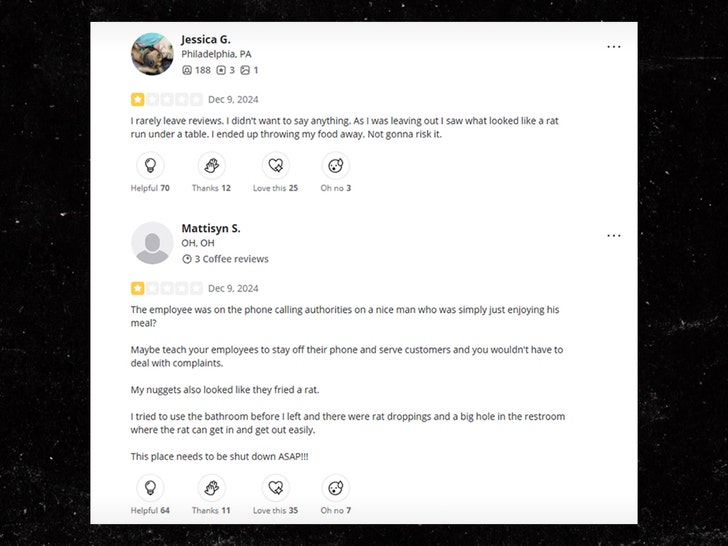728x546 pixels.
Task: Open more options menu for Jessica G.'s review
Action: click(x=613, y=47)
